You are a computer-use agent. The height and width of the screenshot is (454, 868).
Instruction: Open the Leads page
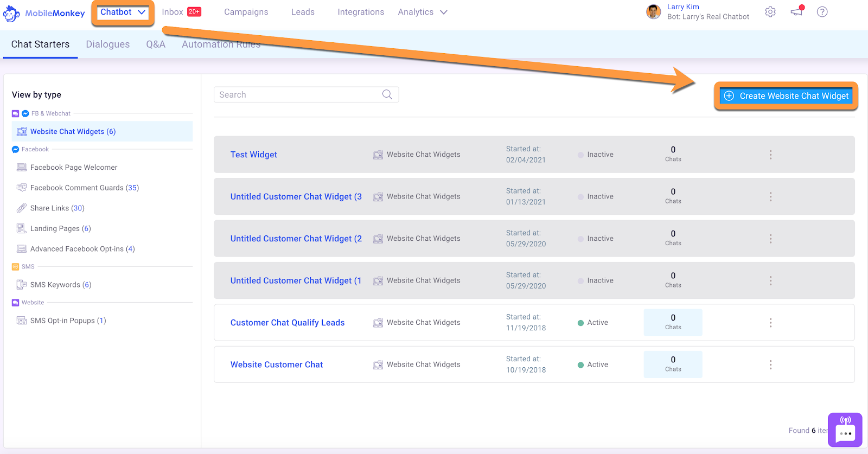[x=303, y=12]
